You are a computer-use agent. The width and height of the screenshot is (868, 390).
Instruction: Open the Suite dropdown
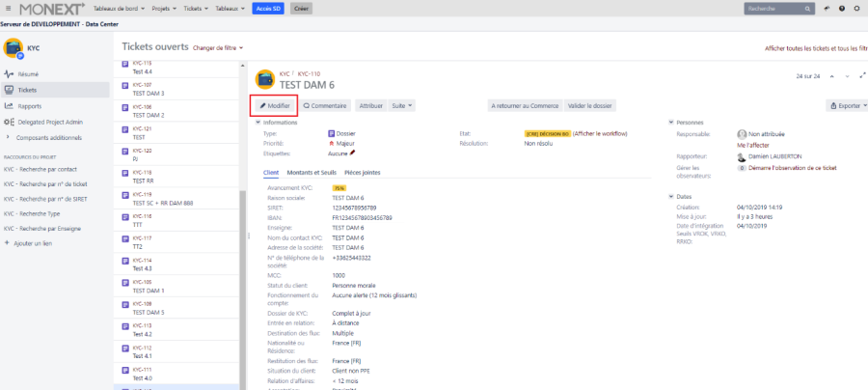pyautogui.click(x=402, y=105)
